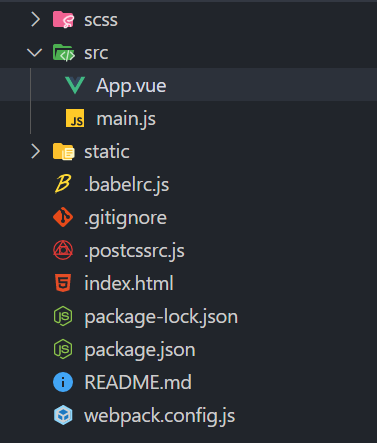Click the Babel icon next to .babelrc.js
The image size is (377, 443).
(63, 184)
